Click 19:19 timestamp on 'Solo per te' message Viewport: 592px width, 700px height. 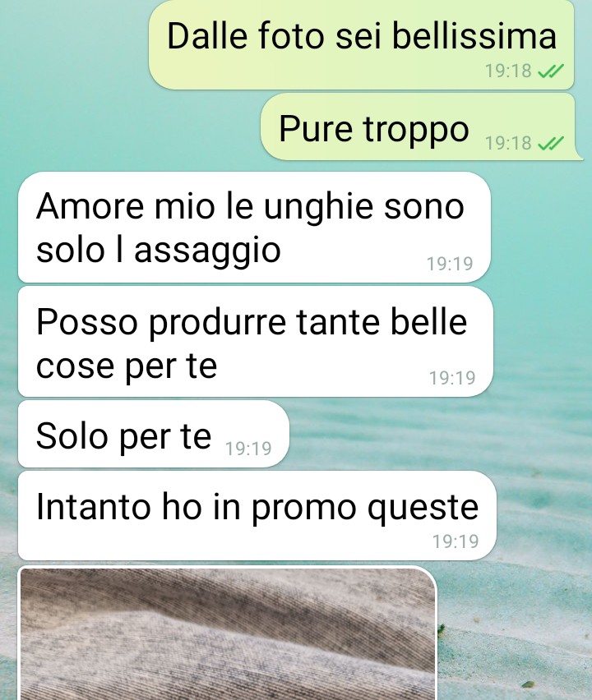click(248, 449)
